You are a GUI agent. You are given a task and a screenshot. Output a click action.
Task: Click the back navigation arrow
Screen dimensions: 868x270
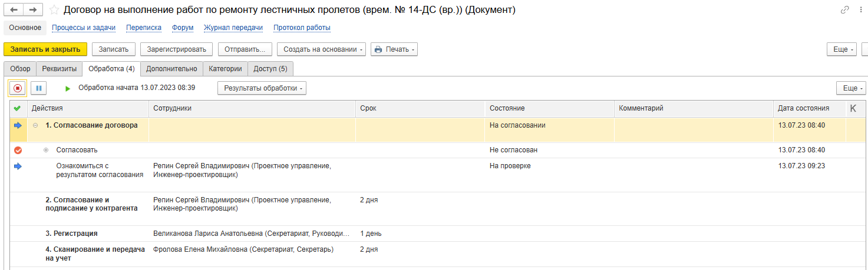pyautogui.click(x=14, y=10)
